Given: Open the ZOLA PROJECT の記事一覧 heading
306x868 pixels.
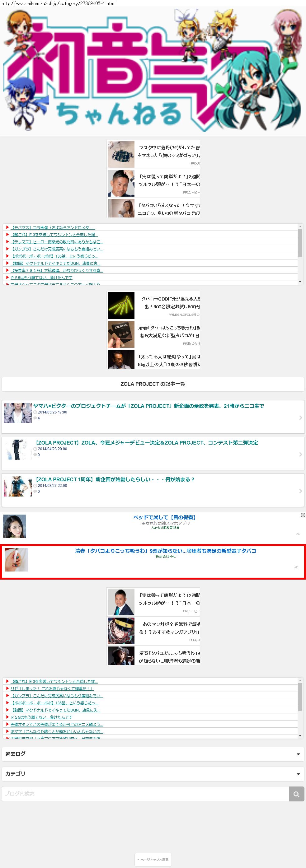Looking at the screenshot, I should point(153,384).
